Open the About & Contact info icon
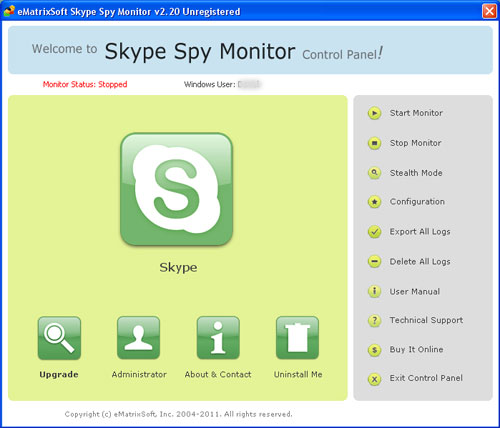Image resolution: width=500 pixels, height=428 pixels. click(x=218, y=338)
